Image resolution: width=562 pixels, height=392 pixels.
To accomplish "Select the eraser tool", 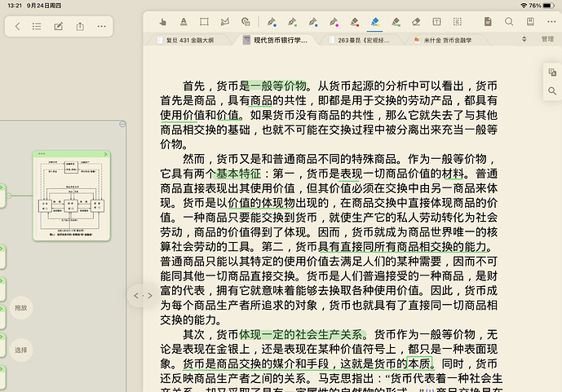I will pos(416,22).
